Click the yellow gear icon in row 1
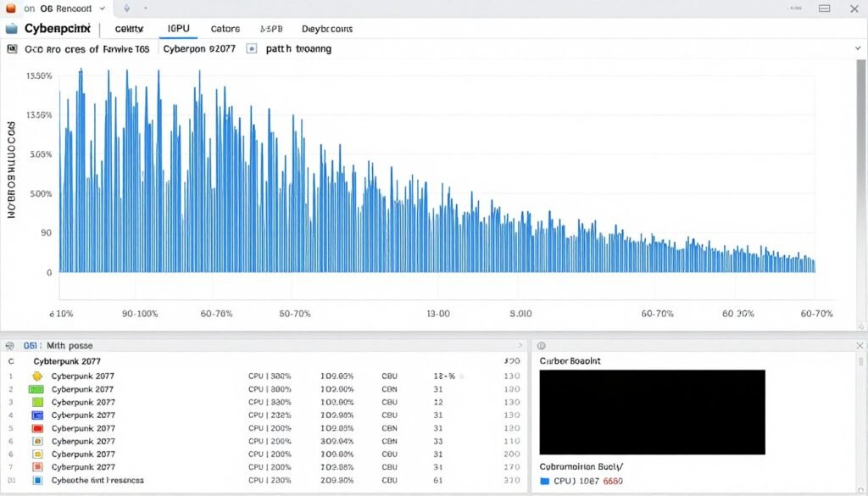The height and width of the screenshot is (496, 868). click(37, 376)
